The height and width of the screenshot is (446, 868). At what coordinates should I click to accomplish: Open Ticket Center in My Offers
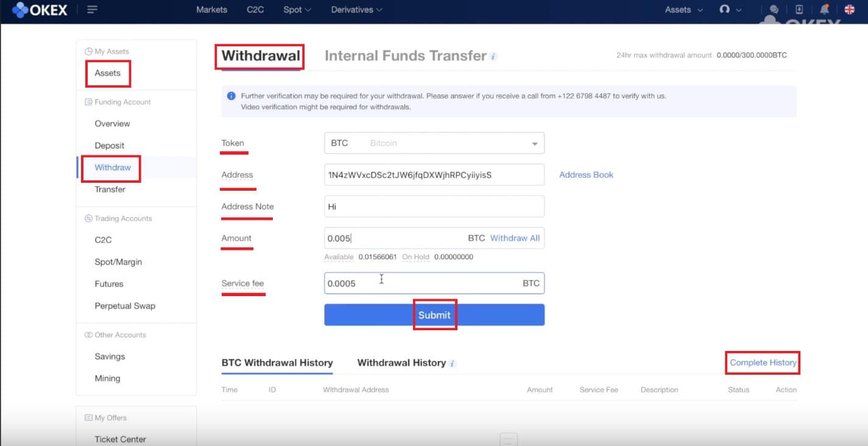pyautogui.click(x=121, y=439)
